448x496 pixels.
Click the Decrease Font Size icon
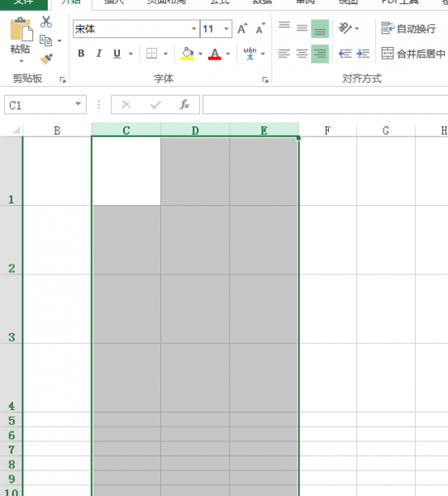coord(260,29)
